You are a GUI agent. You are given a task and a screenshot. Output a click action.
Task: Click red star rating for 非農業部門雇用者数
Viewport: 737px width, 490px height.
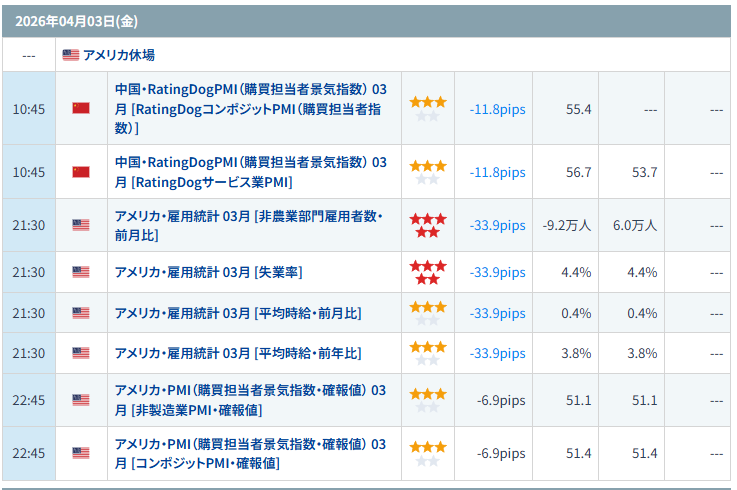tap(428, 225)
